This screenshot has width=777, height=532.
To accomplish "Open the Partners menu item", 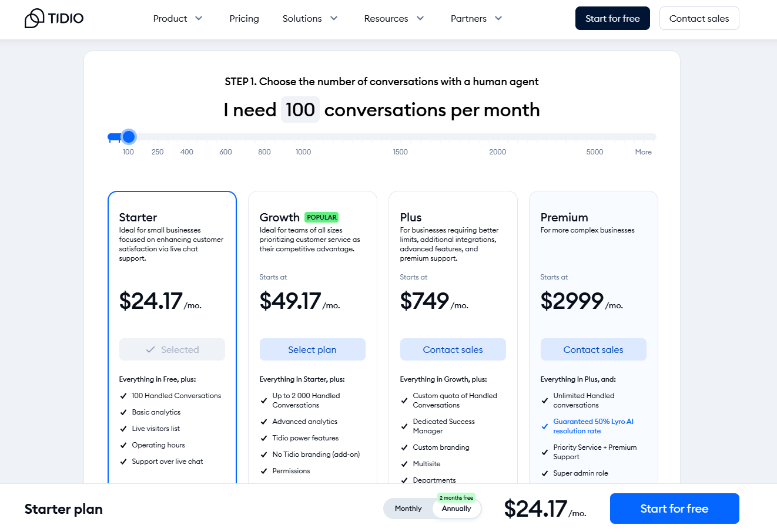I will point(468,18).
